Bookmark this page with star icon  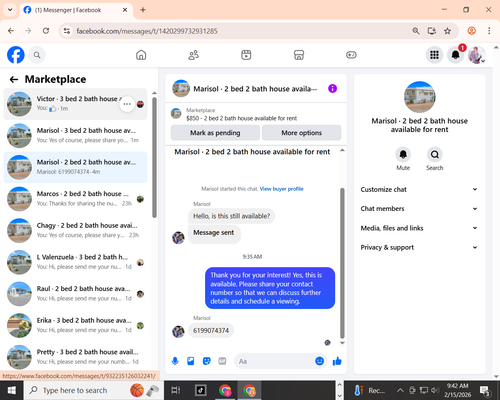447,31
